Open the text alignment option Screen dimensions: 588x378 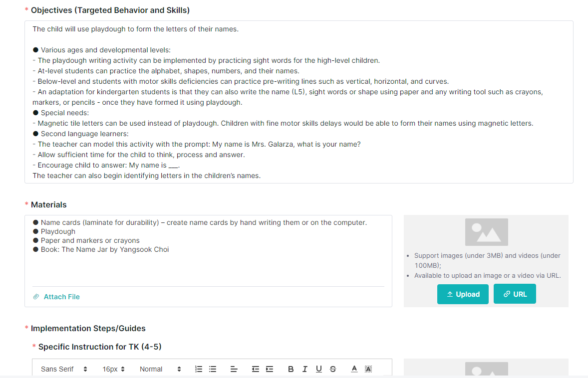234,369
